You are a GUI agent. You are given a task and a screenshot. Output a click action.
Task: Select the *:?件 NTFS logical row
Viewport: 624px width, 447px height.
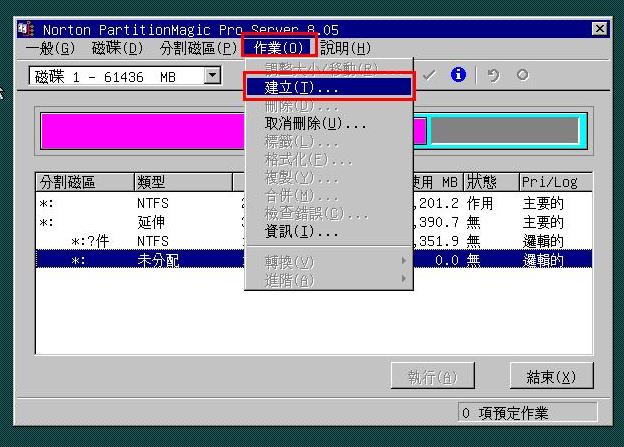tap(314, 241)
